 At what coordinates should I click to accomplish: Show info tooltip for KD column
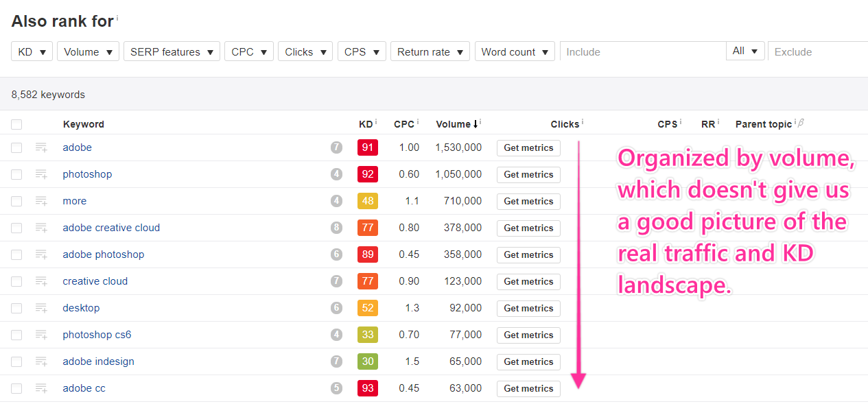[x=376, y=122]
